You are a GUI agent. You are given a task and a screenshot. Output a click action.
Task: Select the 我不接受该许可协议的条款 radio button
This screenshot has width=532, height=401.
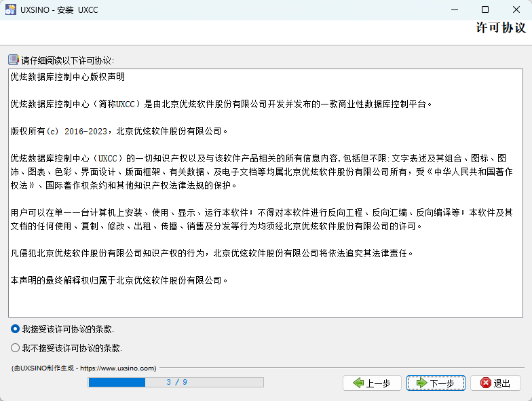click(16, 348)
